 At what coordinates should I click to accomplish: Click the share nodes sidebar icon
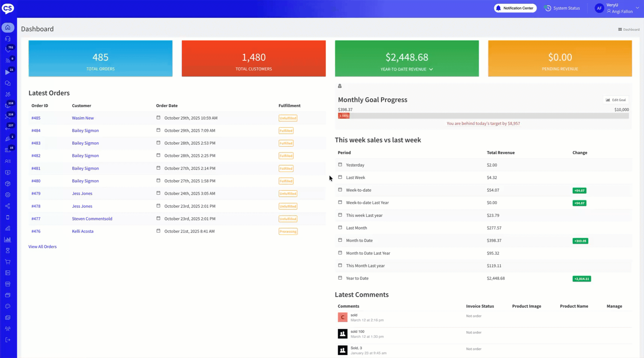point(8,206)
